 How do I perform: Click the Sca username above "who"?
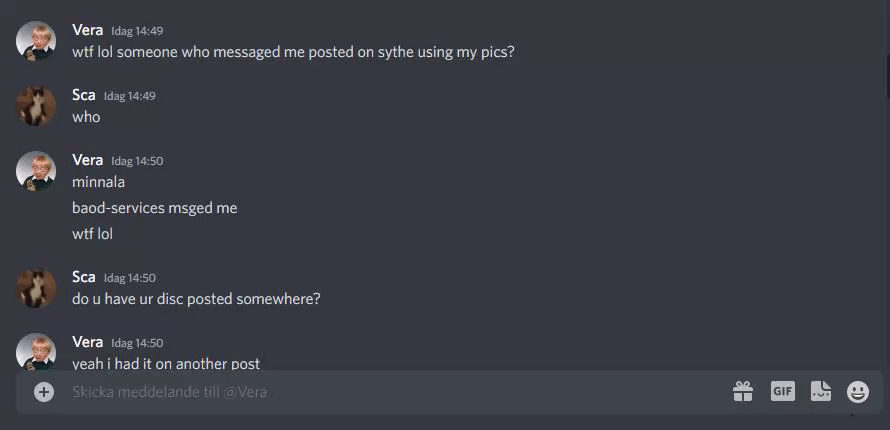(84, 95)
